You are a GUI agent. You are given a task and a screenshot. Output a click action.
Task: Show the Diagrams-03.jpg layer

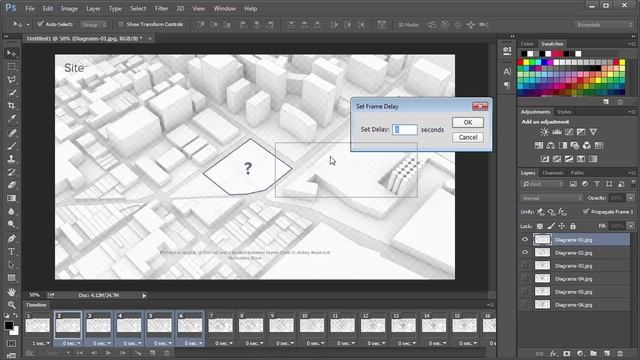click(x=525, y=266)
